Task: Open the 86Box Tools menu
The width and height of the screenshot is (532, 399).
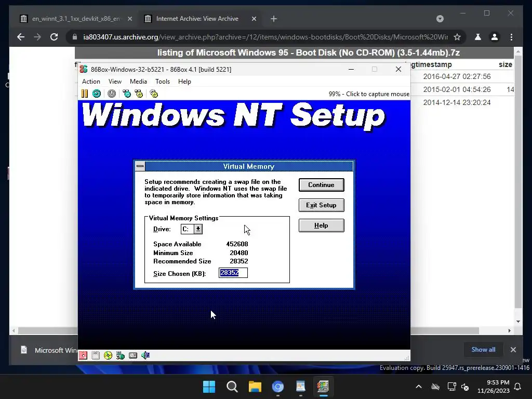Action: [163, 82]
